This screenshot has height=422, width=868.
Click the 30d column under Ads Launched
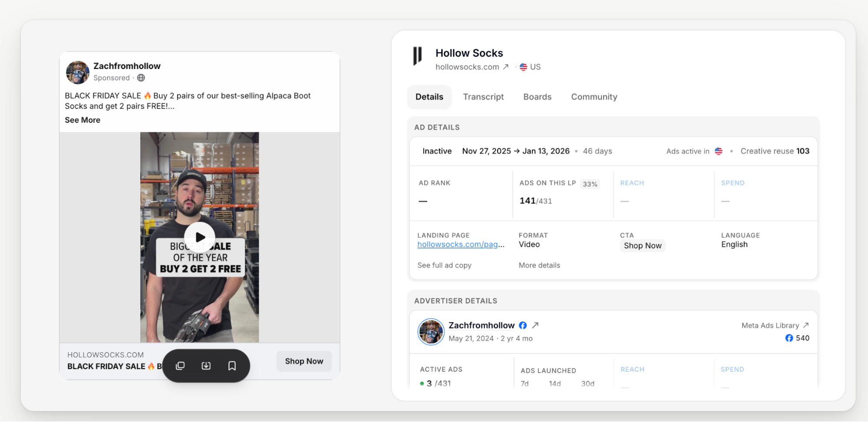(x=588, y=384)
